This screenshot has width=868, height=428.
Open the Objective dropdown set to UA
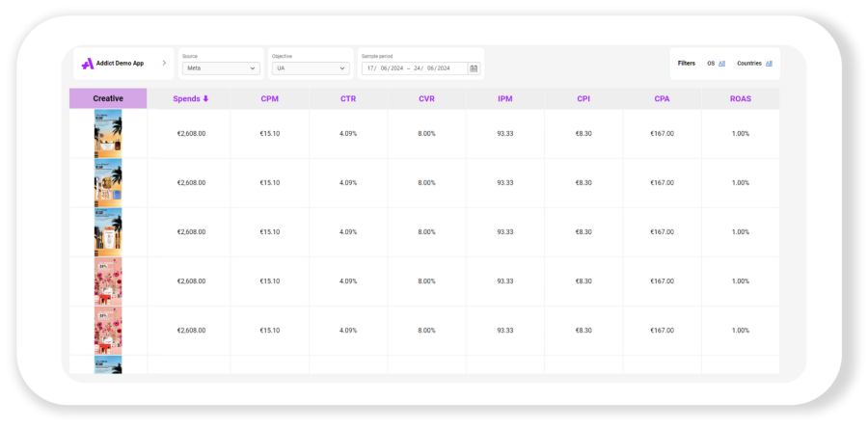[x=310, y=68]
